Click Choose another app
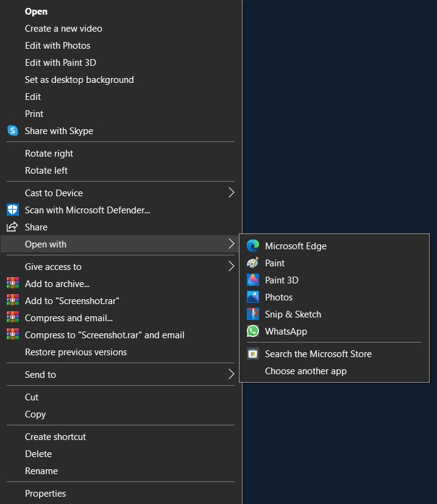The image size is (437, 504). [305, 371]
